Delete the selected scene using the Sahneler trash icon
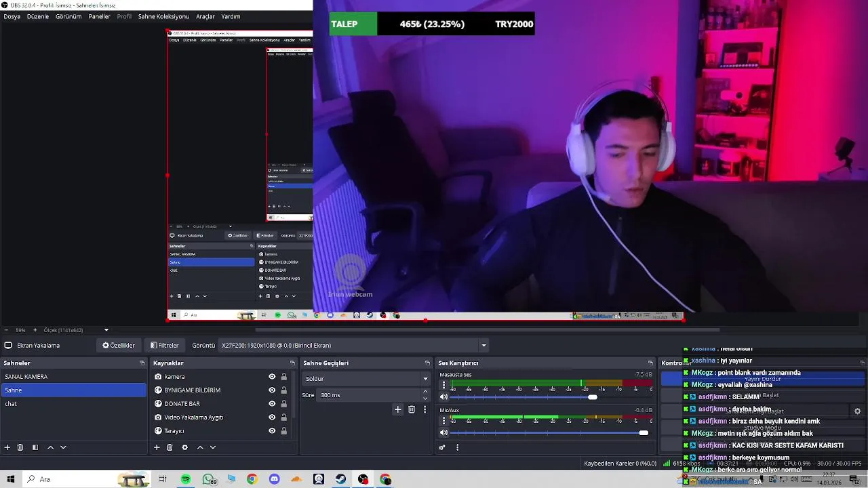This screenshot has width=868, height=488. pyautogui.click(x=20, y=447)
